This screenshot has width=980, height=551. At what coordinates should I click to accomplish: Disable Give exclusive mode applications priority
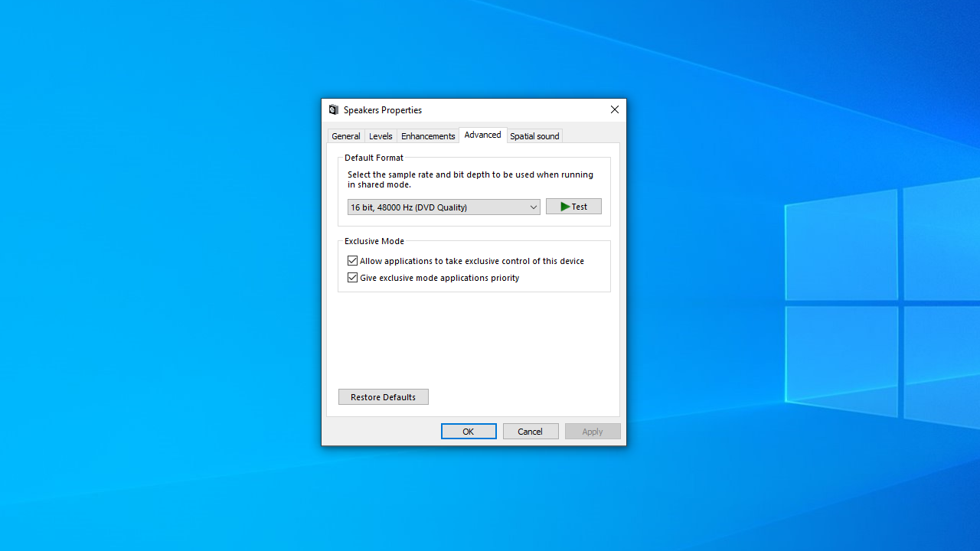(x=353, y=278)
